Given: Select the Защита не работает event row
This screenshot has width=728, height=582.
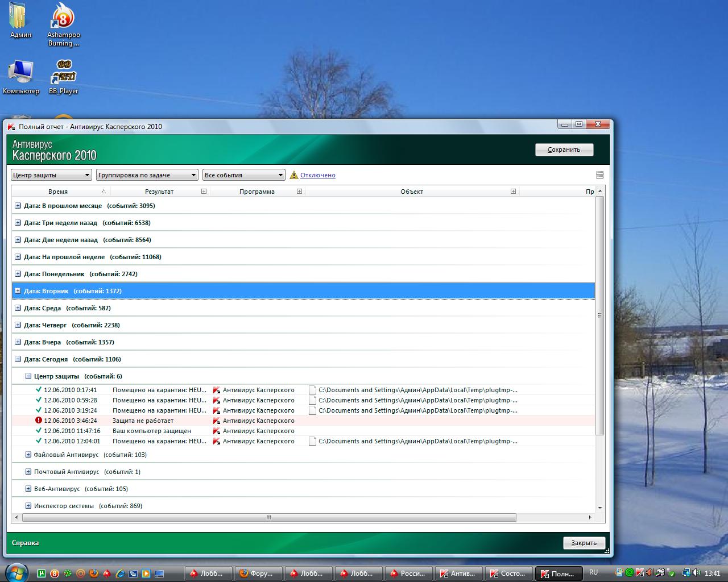Looking at the screenshot, I should (303, 421).
